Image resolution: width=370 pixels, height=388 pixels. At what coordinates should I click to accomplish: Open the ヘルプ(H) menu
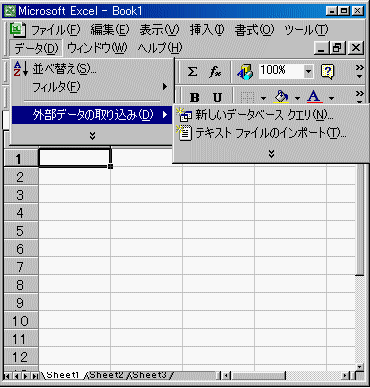tap(160, 48)
